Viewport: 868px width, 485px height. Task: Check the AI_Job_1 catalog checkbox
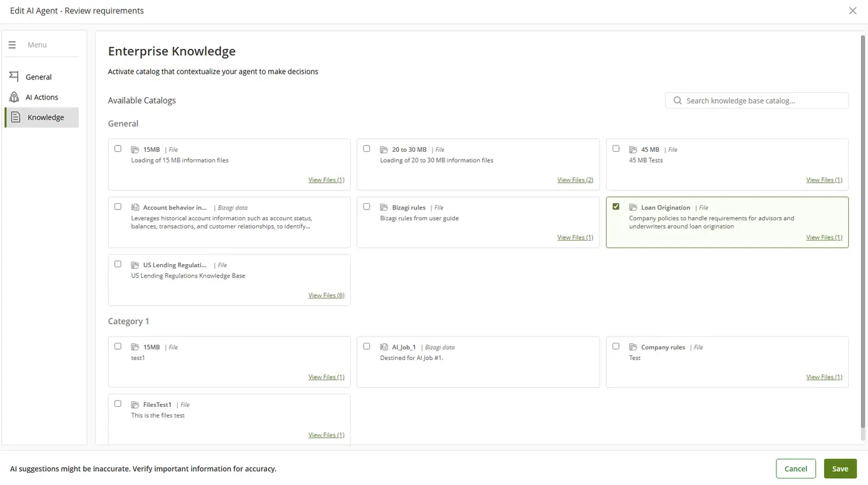(x=367, y=346)
